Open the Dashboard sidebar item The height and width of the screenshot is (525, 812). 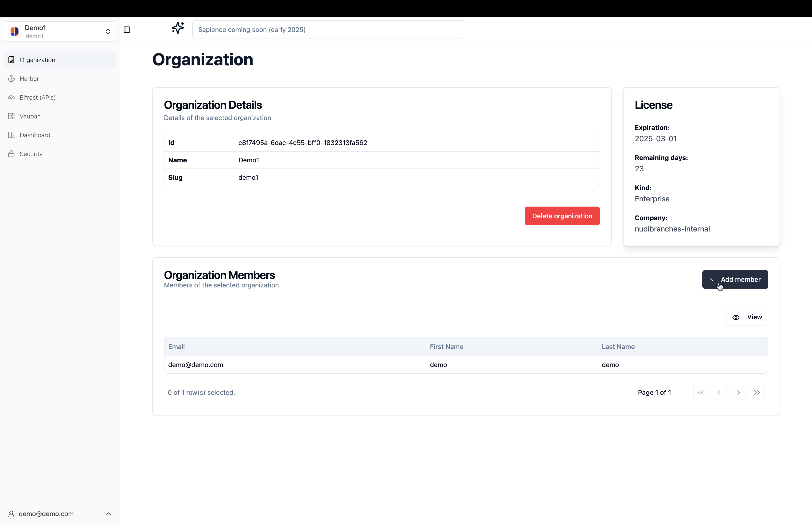(x=60, y=135)
